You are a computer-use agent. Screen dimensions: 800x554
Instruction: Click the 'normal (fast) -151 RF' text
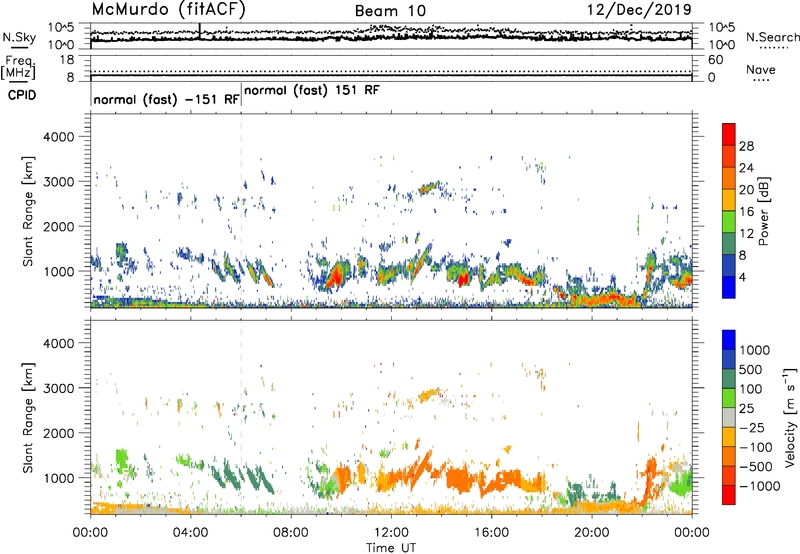point(166,99)
